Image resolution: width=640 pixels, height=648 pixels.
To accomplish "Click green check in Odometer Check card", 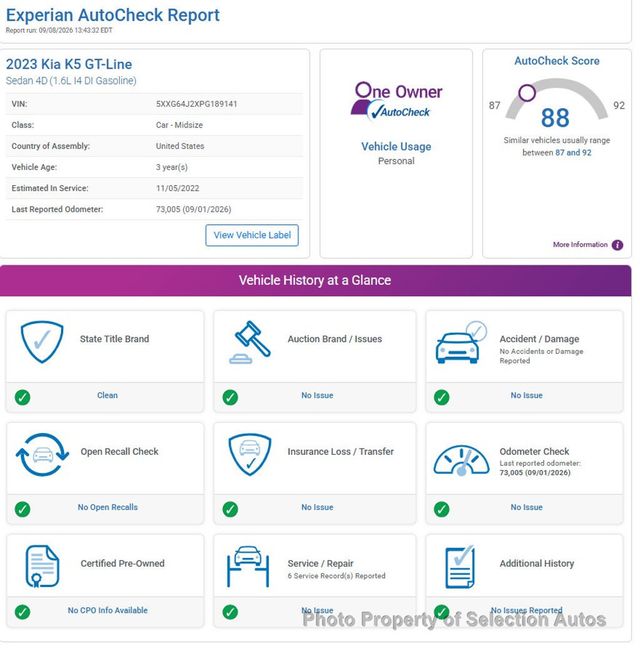I will click(442, 509).
